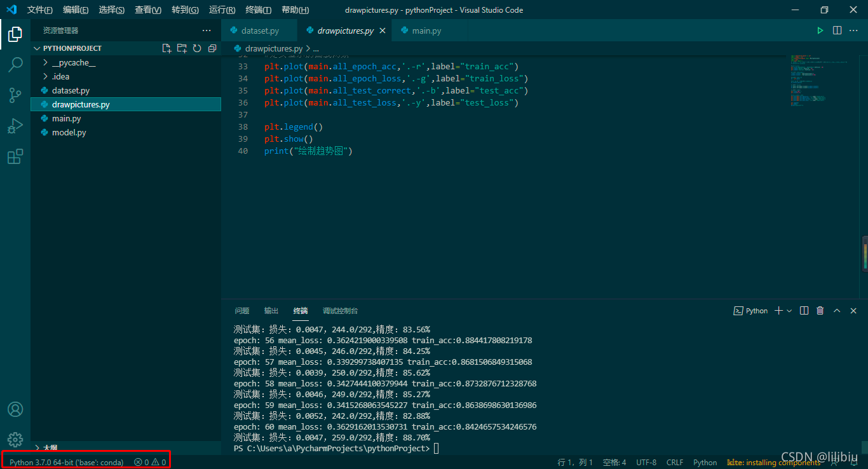Open the 运行(R) menu
The height and width of the screenshot is (469, 868).
[222, 10]
